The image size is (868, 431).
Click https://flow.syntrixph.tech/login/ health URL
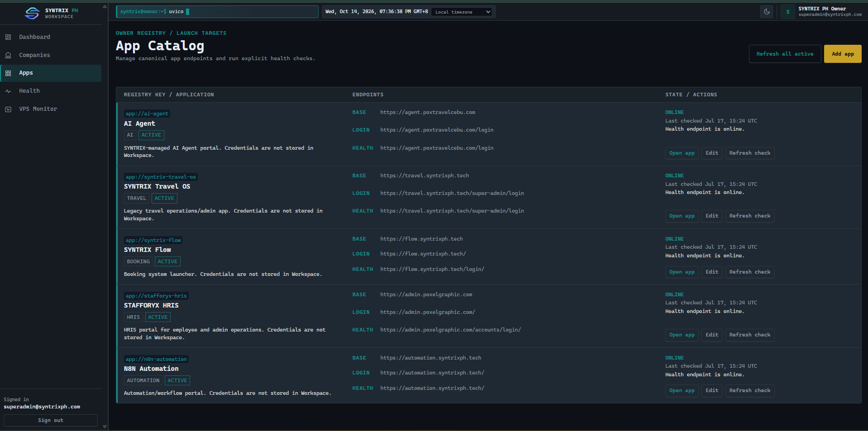click(432, 269)
